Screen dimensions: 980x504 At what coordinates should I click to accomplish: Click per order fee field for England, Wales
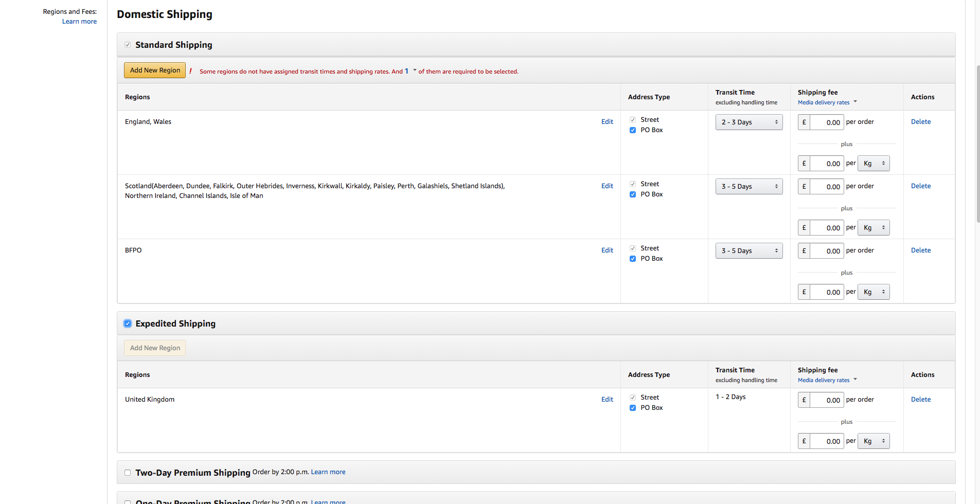click(827, 122)
